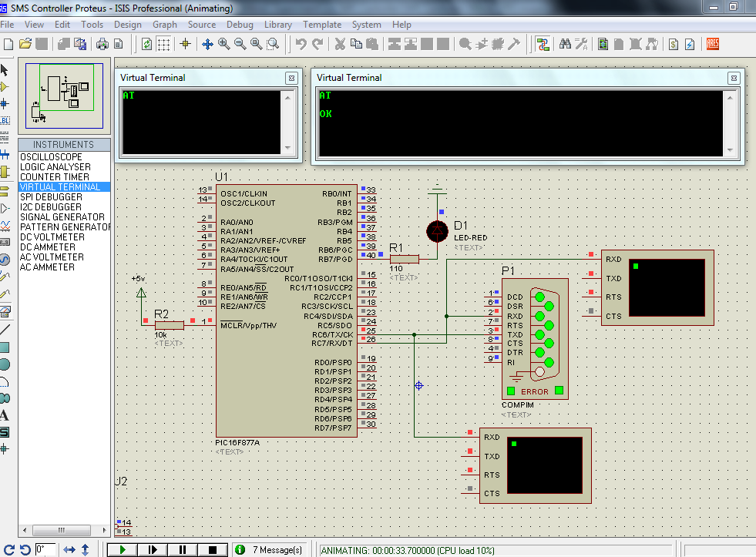Viewport: 756px width, 557px height.
Task: Click the Zoom to area icon
Action: click(273, 45)
